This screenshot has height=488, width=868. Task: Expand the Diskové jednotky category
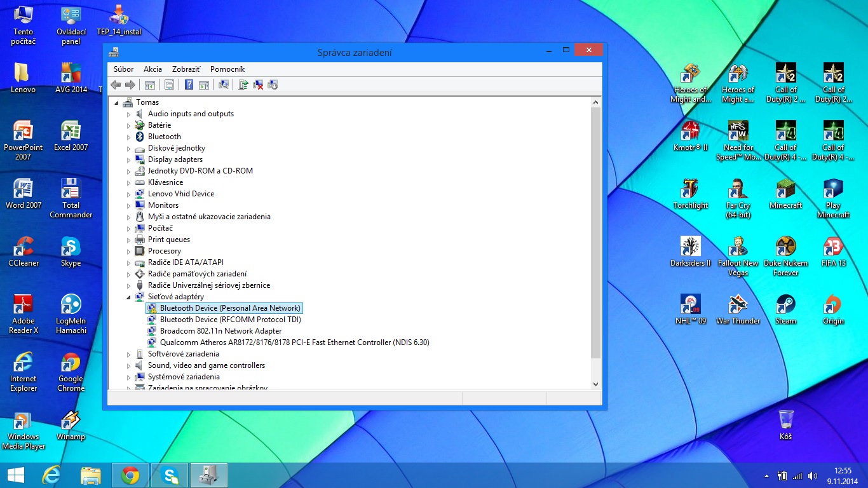pyautogui.click(x=128, y=149)
